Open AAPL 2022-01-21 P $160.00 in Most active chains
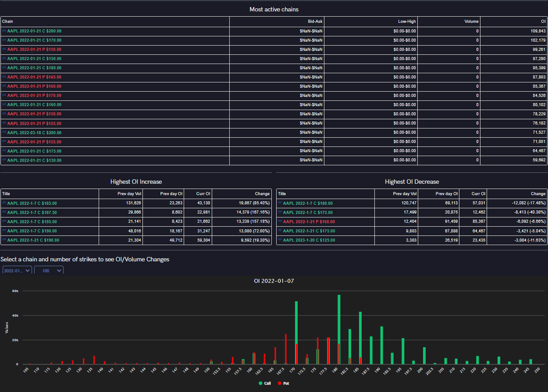 (34, 86)
